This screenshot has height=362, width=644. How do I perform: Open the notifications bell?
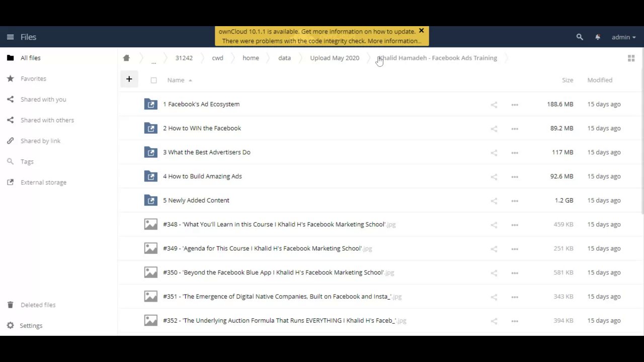tap(598, 37)
